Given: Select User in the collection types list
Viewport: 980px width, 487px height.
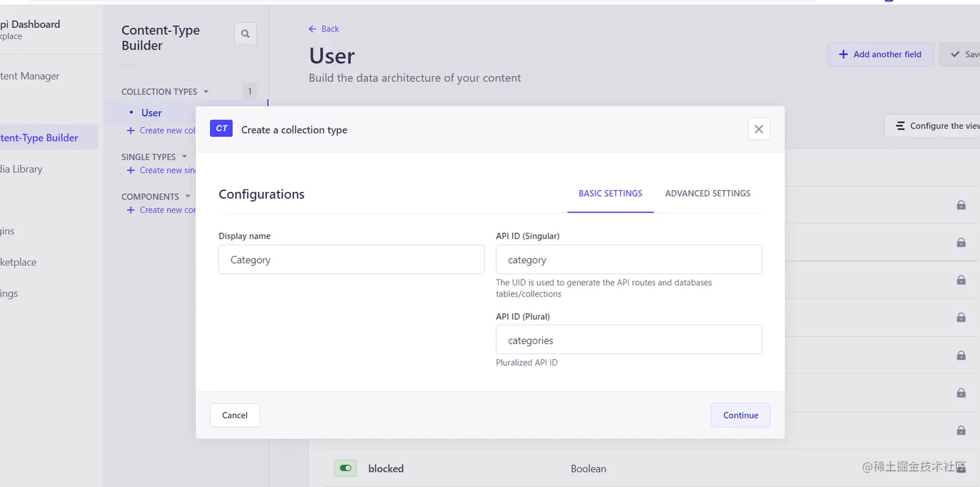Looking at the screenshot, I should [152, 113].
